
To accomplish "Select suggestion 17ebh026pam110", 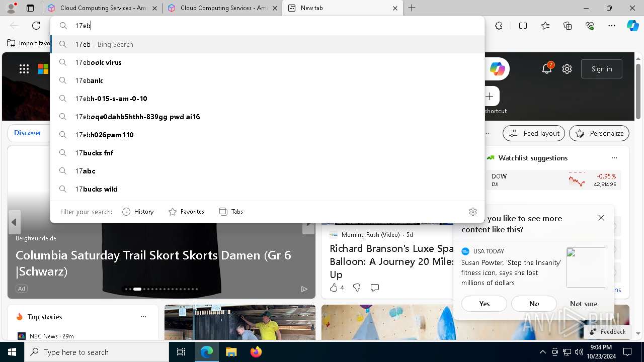I will coord(267,135).
